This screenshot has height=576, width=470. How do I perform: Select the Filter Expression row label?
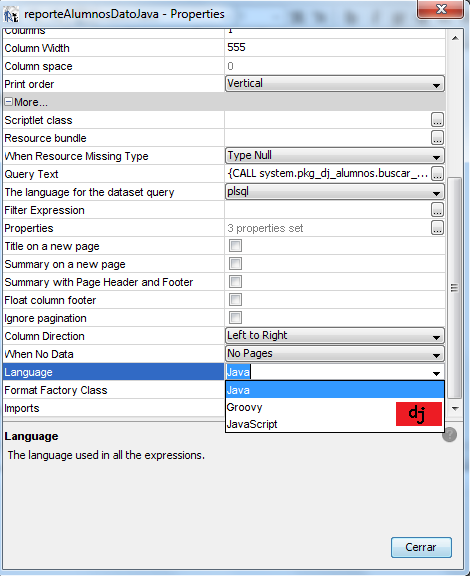pos(44,210)
